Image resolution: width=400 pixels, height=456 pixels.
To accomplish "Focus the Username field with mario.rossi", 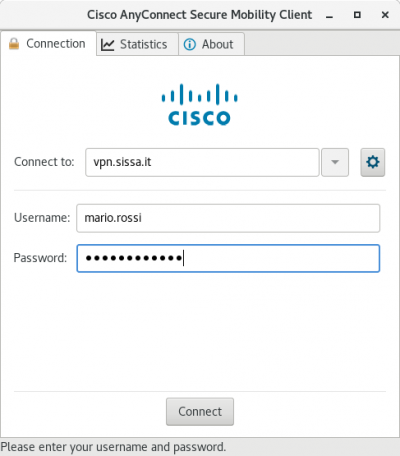I will 228,218.
